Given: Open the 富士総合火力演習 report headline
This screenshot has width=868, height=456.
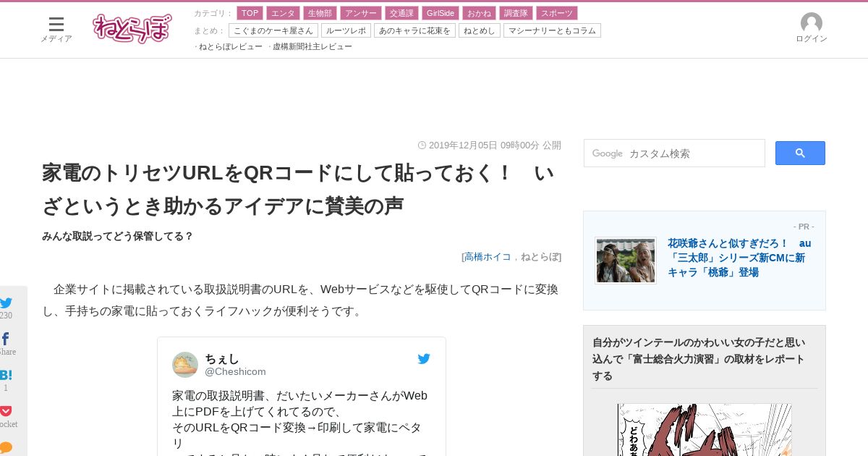Looking at the screenshot, I should [x=699, y=359].
